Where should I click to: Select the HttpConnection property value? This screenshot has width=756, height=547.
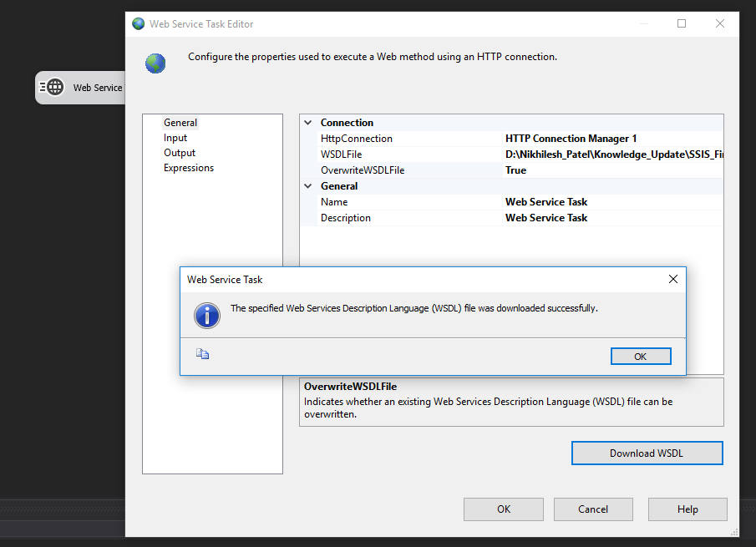pos(611,139)
